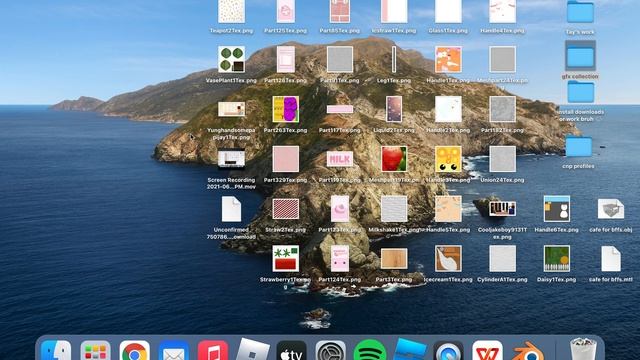This screenshot has height=360, width=640.
Task: Select Straw2Tex.png checkered texture
Action: 286,209
